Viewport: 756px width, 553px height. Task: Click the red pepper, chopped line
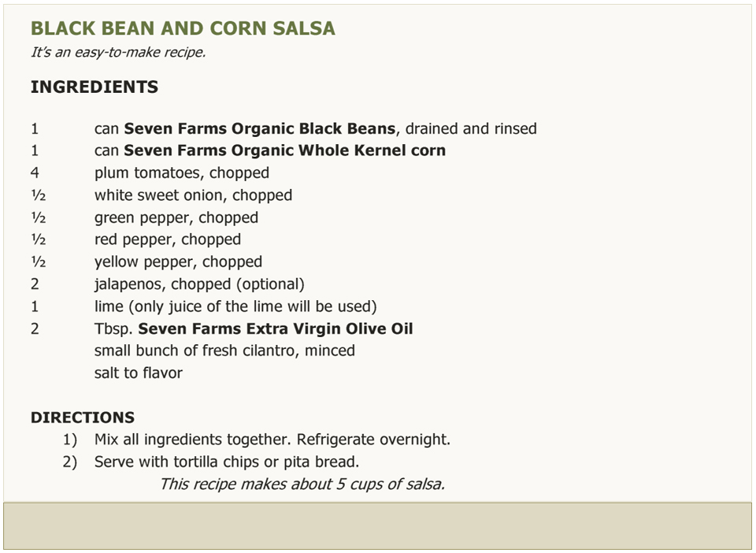click(167, 239)
